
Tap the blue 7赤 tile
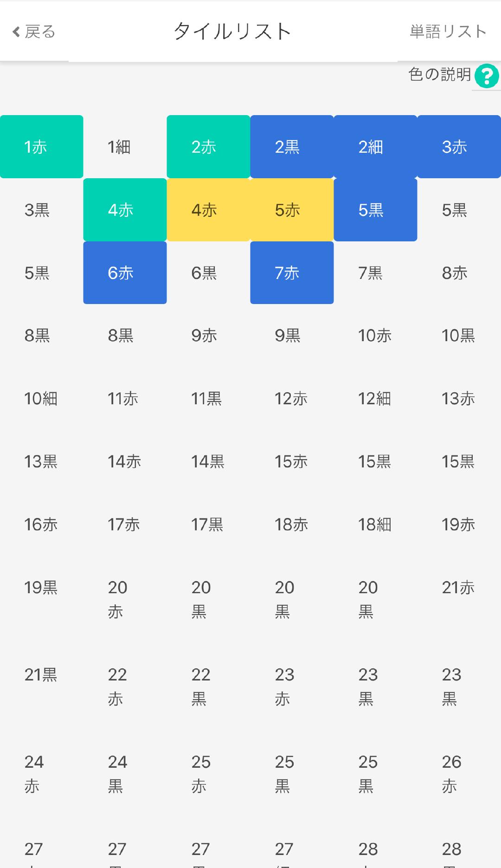(292, 272)
